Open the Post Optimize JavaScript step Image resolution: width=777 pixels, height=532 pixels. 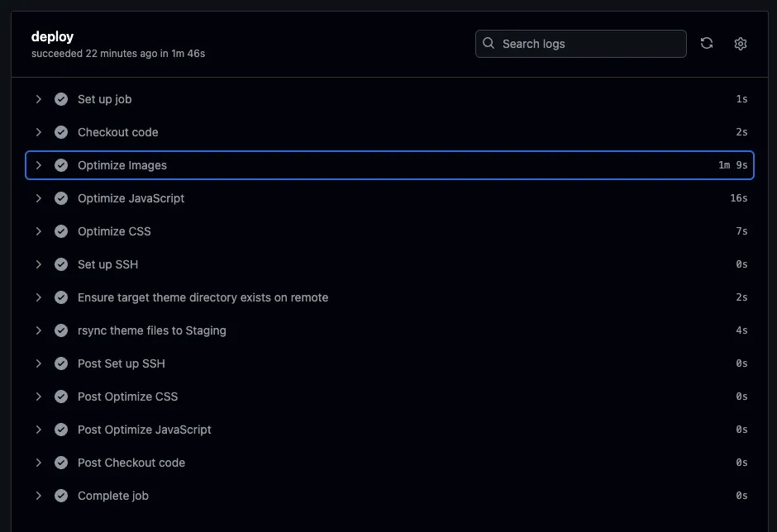[x=145, y=430]
